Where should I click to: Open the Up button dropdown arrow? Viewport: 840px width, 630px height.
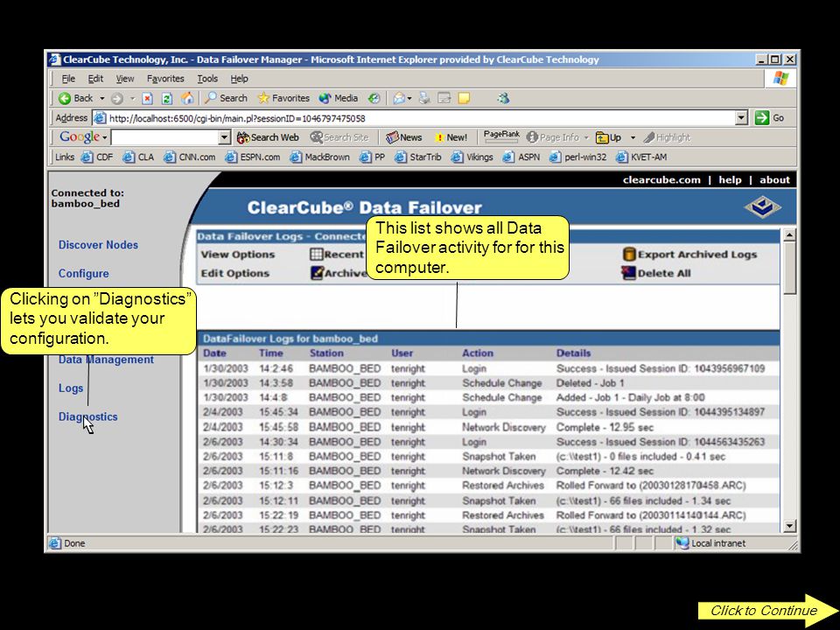[x=633, y=137]
